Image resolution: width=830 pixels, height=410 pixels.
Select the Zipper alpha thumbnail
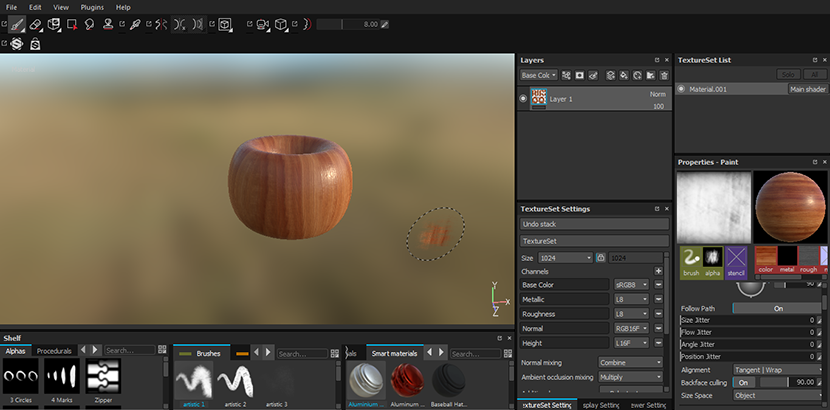103,378
